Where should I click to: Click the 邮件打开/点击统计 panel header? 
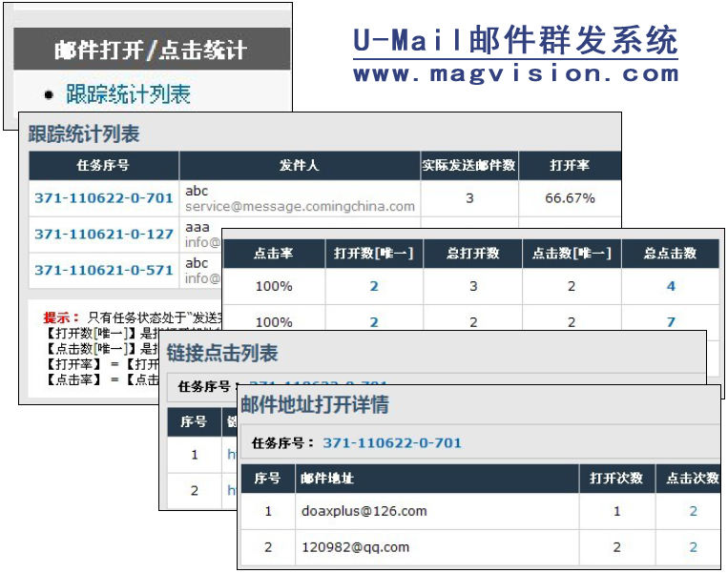coord(152,50)
